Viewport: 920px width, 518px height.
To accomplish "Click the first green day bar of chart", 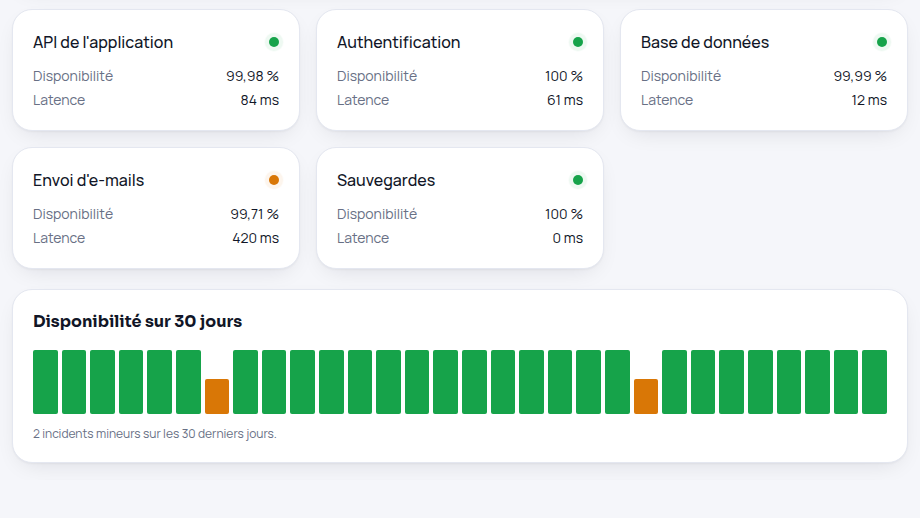I will tap(45, 382).
